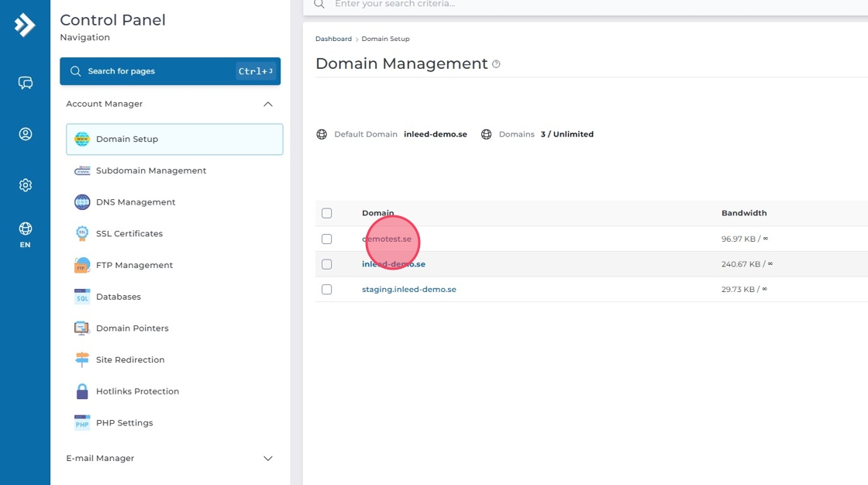Click the Hotlinks Protection padlock icon
The width and height of the screenshot is (868, 485).
[82, 391]
